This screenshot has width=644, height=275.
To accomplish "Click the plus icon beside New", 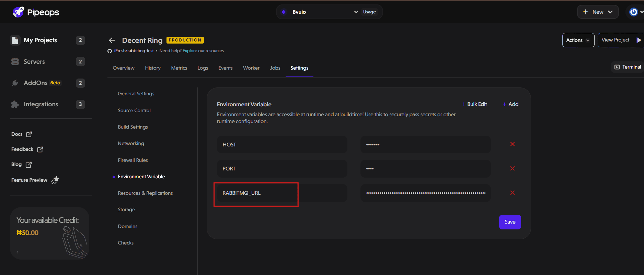I will (586, 12).
